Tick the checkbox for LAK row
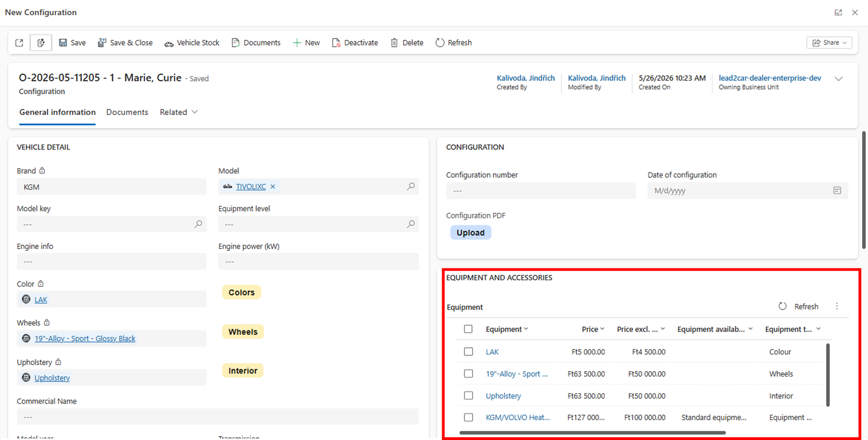868x440 pixels. [x=468, y=352]
